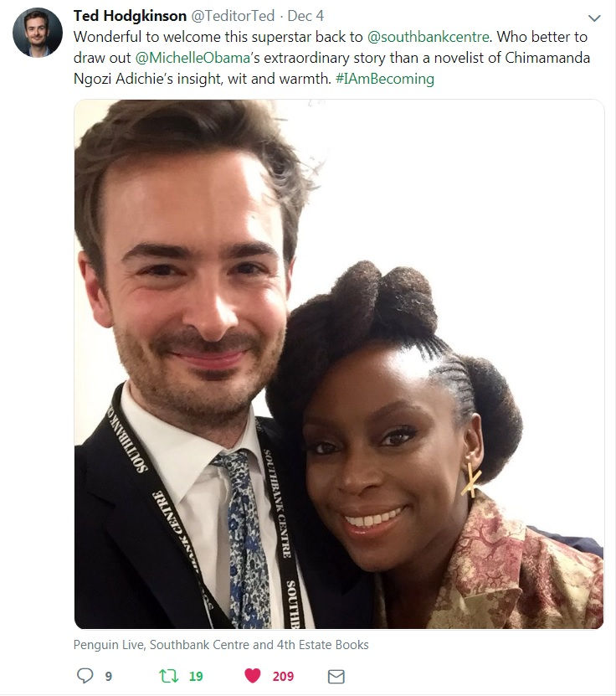The height and width of the screenshot is (696, 616).
Task: Click the tweet text starting with Wonderful to welcome
Action: 331,58
